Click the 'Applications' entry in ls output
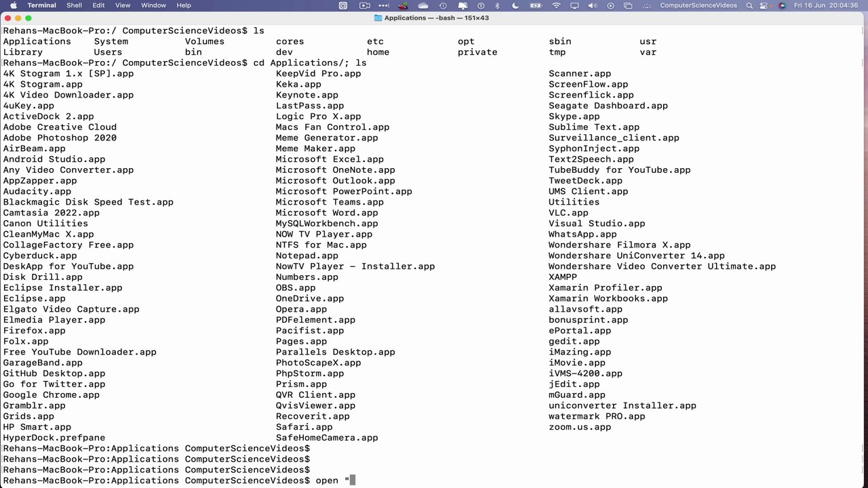 click(x=37, y=41)
